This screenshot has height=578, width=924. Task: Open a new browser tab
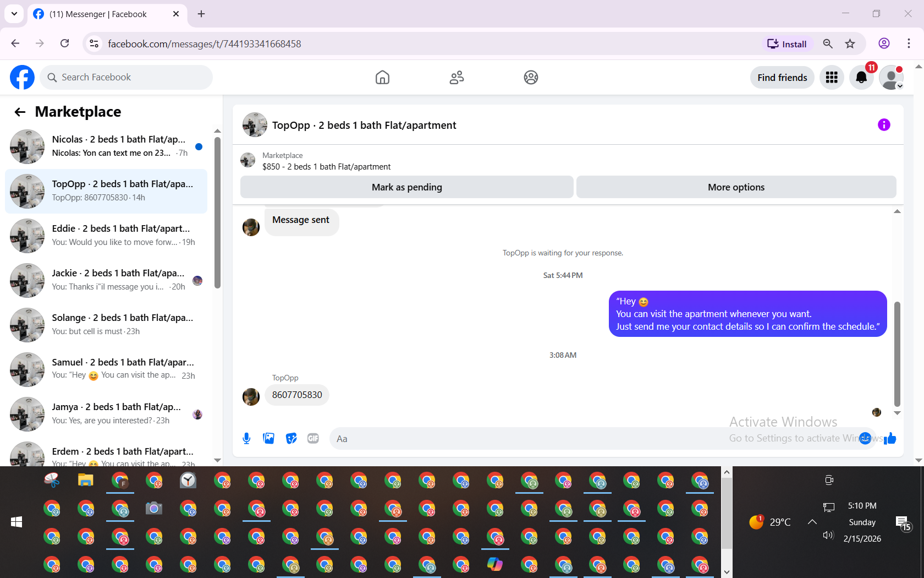(x=201, y=14)
